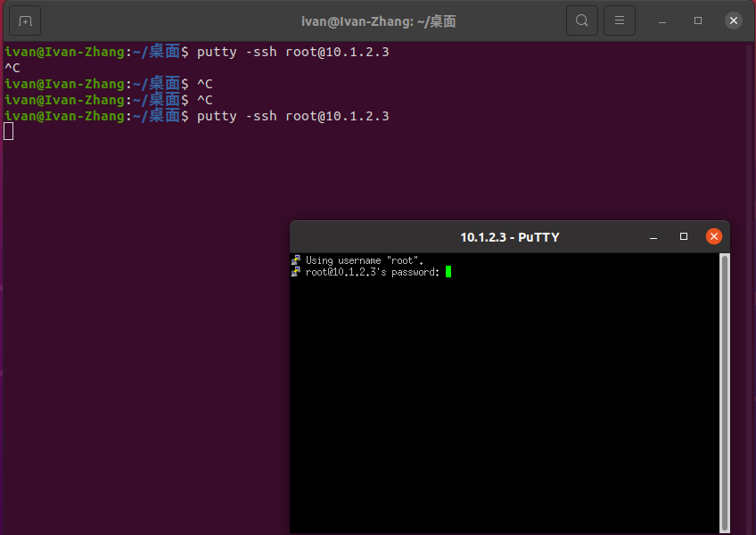Close the PuTTY session window
The height and width of the screenshot is (535, 756).
[x=714, y=236]
